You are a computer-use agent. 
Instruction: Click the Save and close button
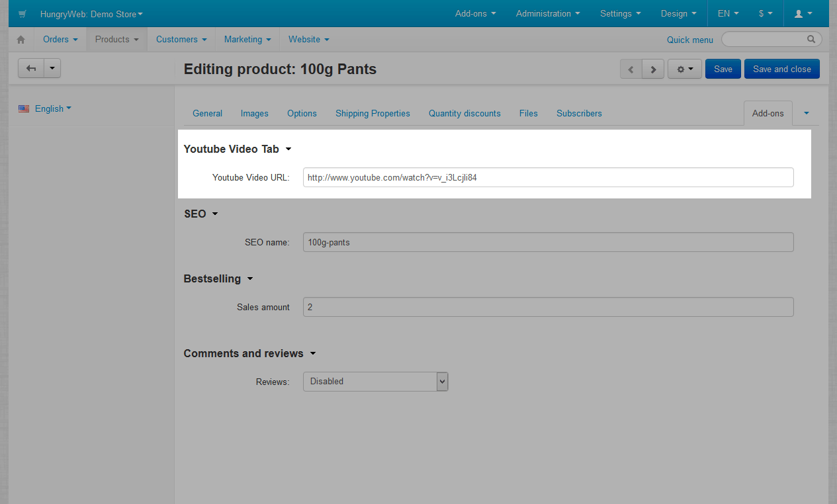(782, 69)
